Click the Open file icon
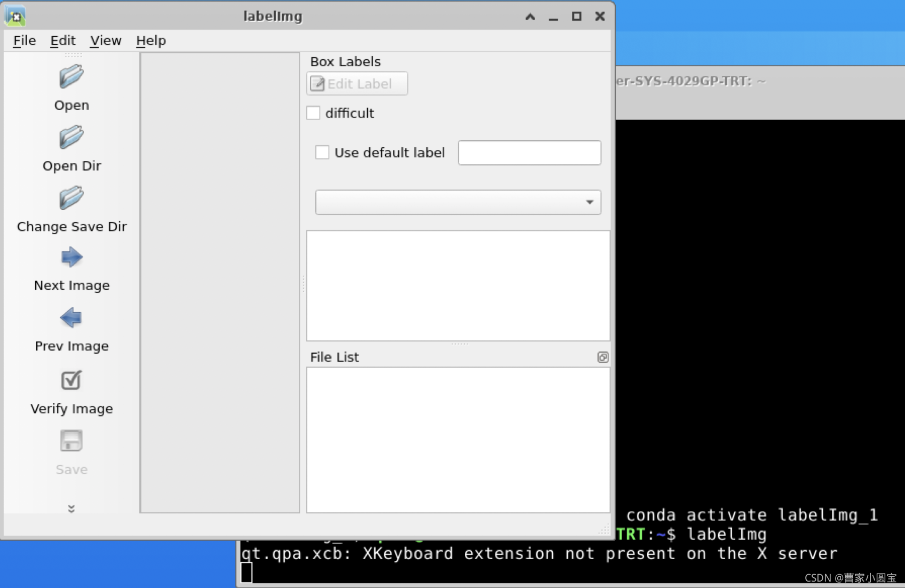 [x=71, y=77]
